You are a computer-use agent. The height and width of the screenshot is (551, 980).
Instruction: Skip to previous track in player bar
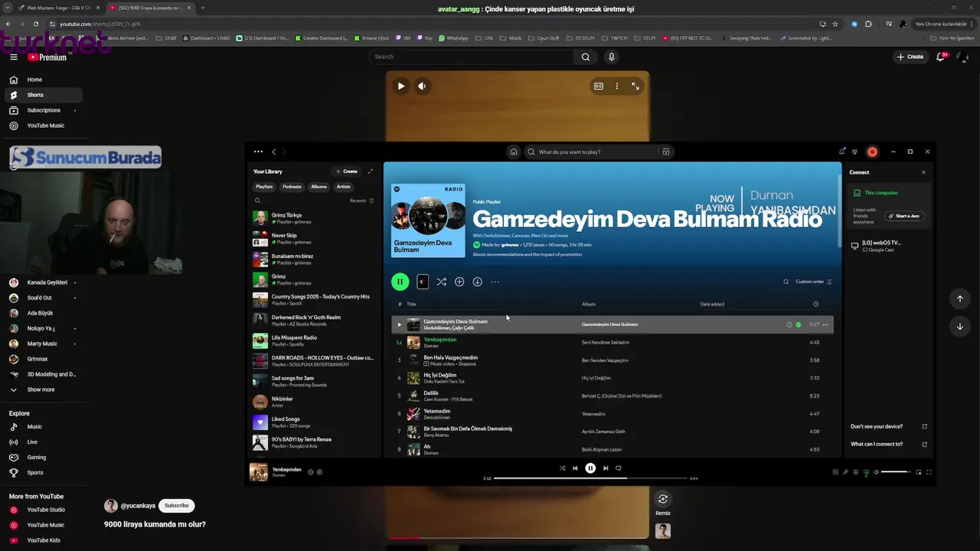[575, 468]
